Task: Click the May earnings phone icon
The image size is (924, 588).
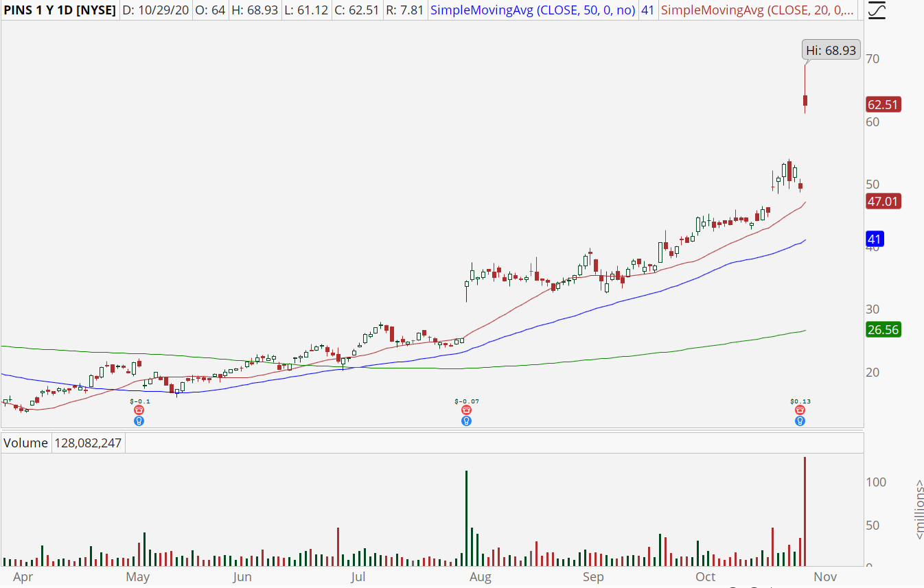Action: 139,410
